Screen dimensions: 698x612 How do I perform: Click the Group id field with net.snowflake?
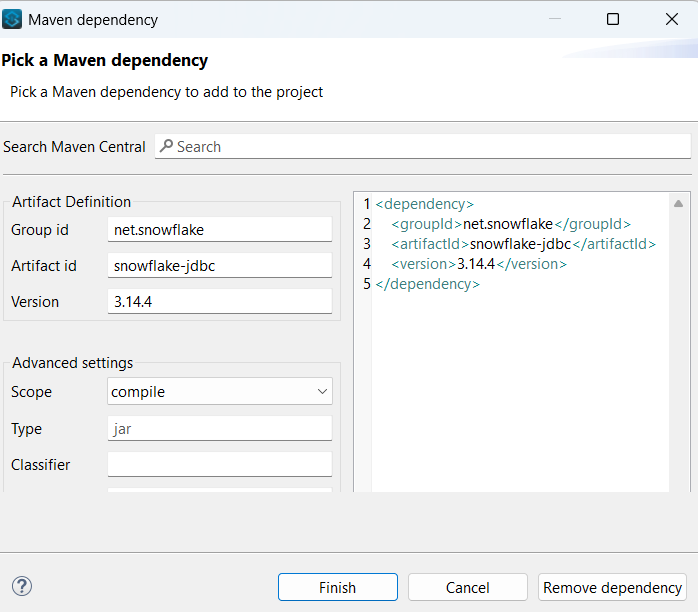coord(220,230)
